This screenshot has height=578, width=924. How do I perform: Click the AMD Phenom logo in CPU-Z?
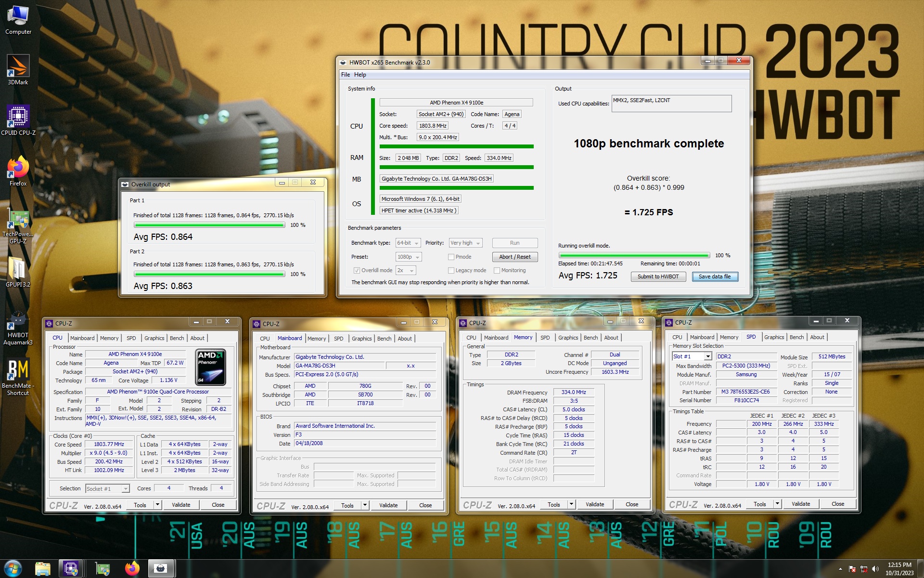[211, 368]
